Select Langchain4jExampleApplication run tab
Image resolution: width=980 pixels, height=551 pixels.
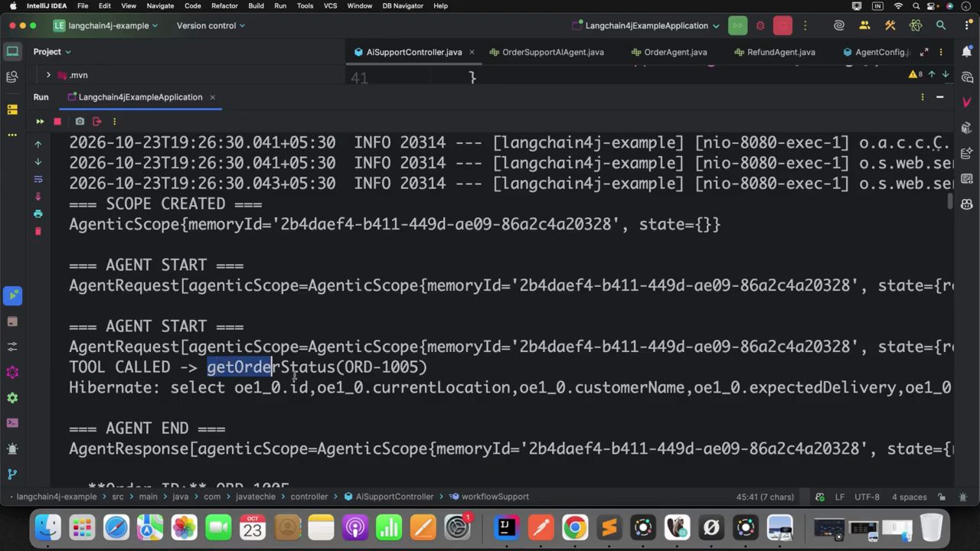click(x=140, y=97)
